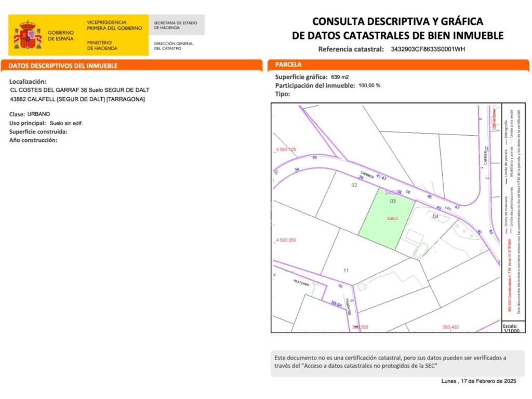Click the Secretaría de Estado de Hacienda box

click(x=177, y=25)
